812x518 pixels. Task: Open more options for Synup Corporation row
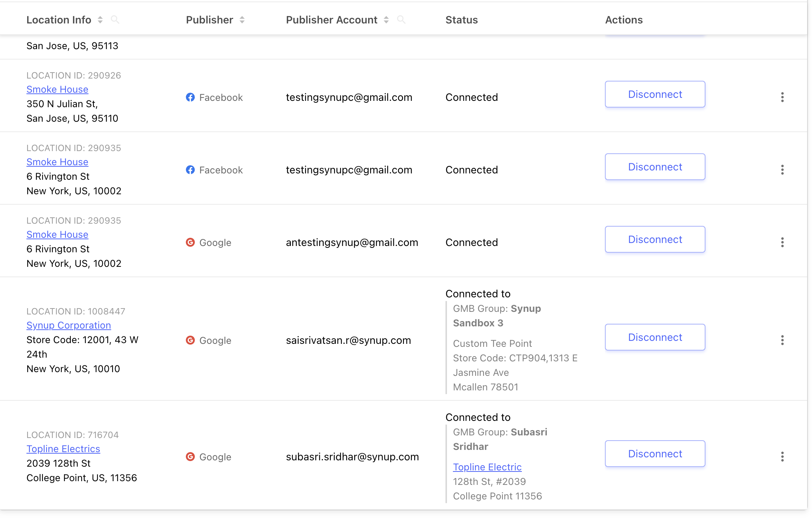tap(782, 340)
